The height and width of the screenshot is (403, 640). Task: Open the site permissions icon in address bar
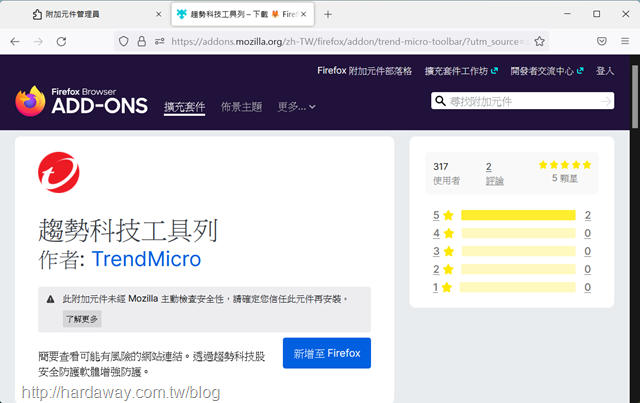[160, 41]
